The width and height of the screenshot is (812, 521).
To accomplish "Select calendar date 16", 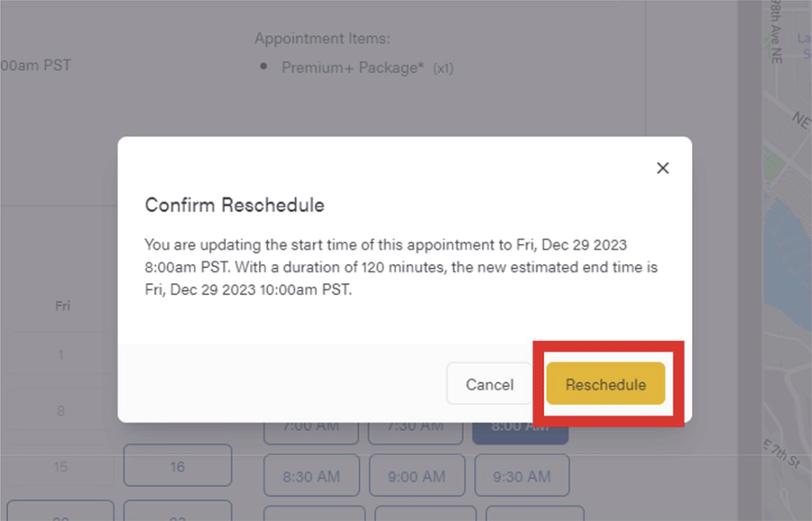I will point(177,466).
